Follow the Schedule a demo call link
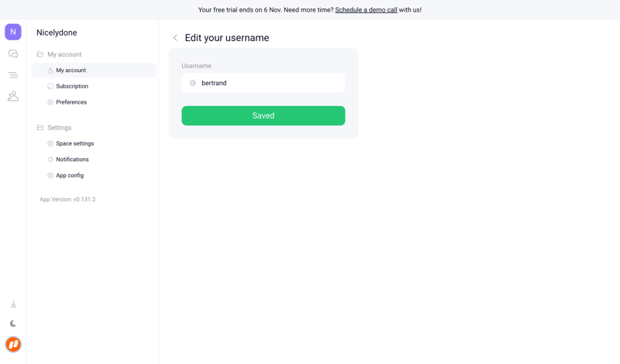 tap(366, 10)
